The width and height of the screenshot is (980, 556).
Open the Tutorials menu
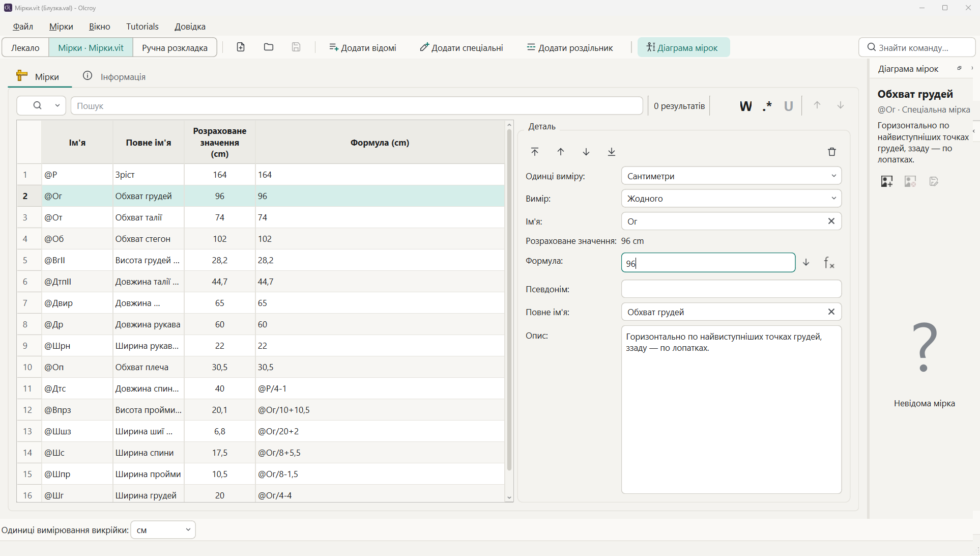[x=142, y=26]
